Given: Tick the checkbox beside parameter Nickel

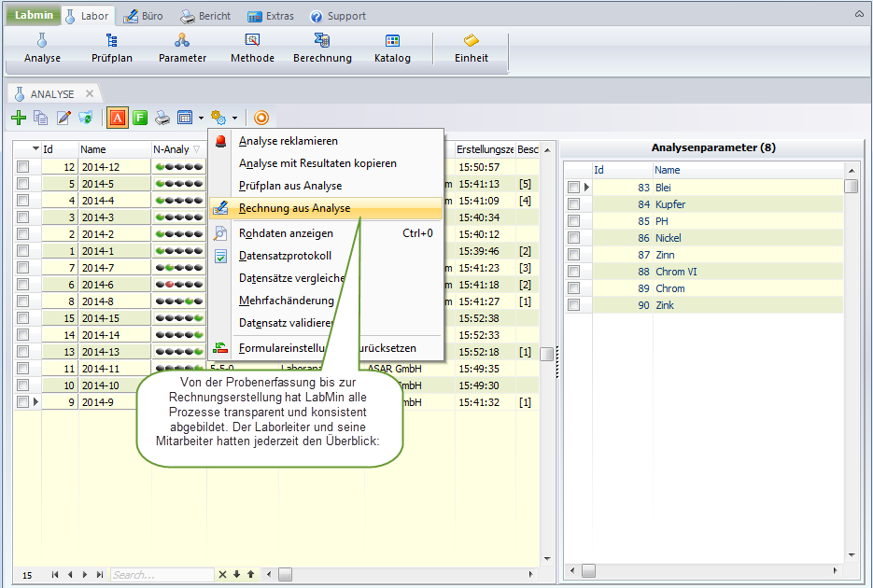Looking at the screenshot, I should [573, 238].
